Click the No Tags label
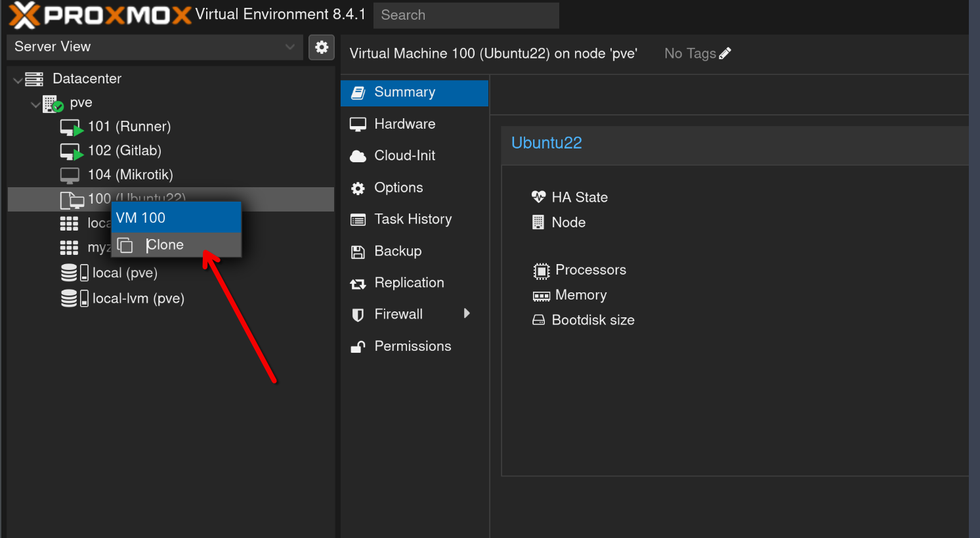This screenshot has width=980, height=538. (x=690, y=53)
